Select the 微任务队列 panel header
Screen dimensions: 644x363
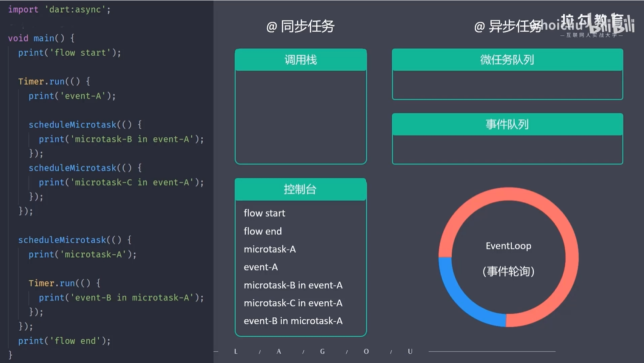pyautogui.click(x=507, y=60)
